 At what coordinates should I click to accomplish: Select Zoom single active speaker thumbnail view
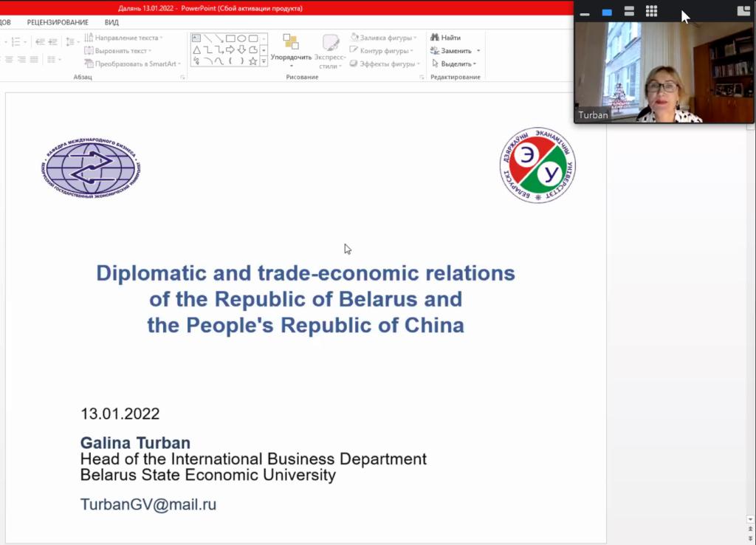[x=607, y=12]
